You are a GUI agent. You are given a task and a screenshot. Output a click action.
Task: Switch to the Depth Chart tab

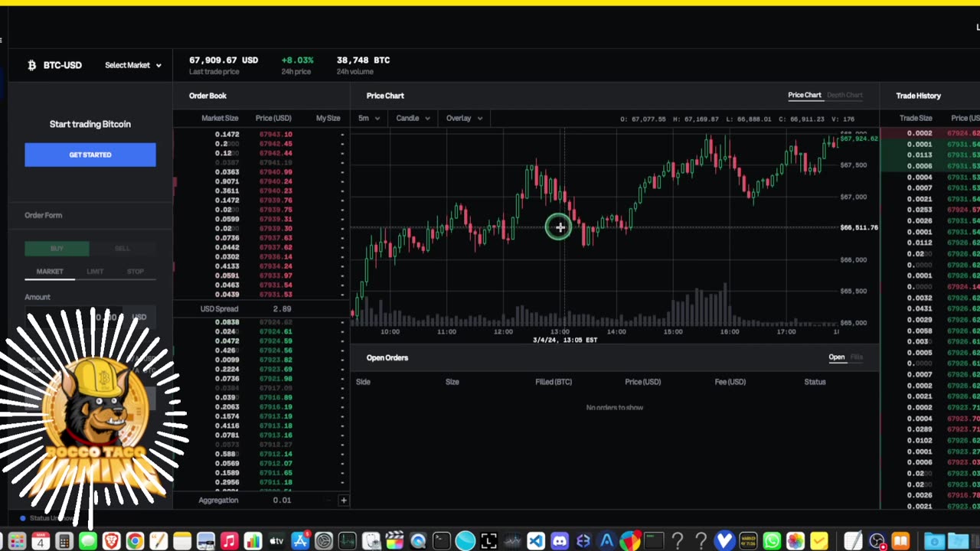point(844,95)
